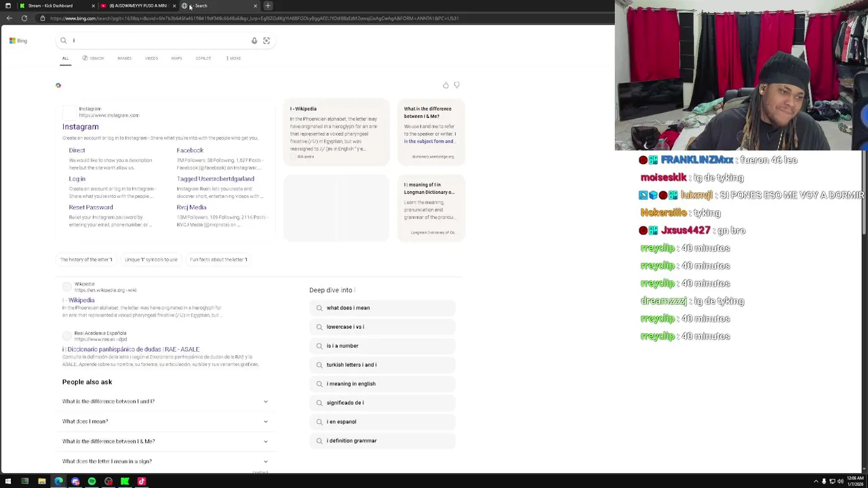
Task: Click the thumbs up feedback icon
Action: click(x=446, y=85)
